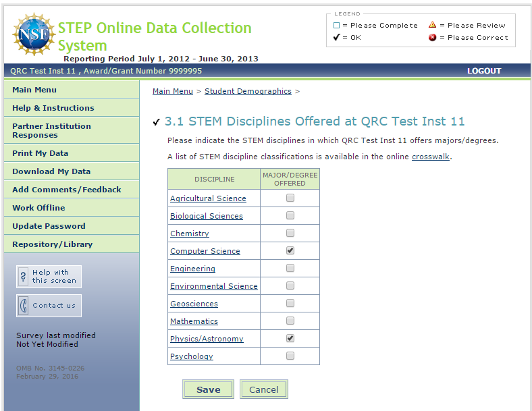Select Download My Data

point(72,171)
